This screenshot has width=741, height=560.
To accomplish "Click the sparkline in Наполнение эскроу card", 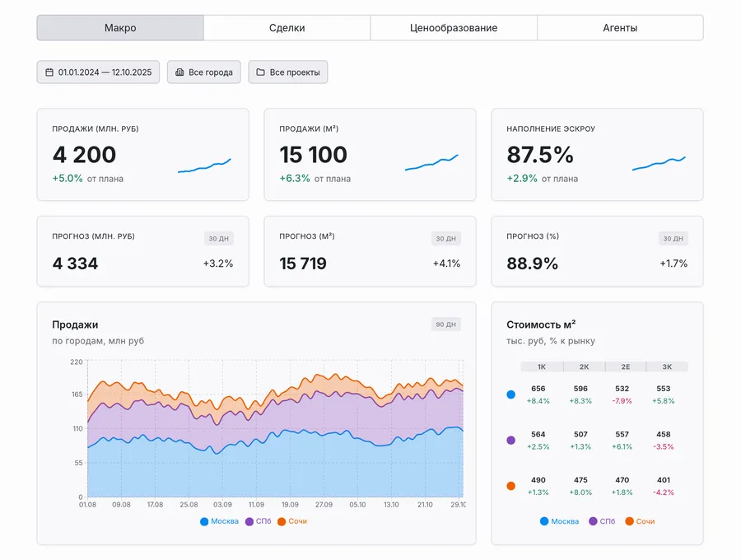I will click(x=659, y=163).
